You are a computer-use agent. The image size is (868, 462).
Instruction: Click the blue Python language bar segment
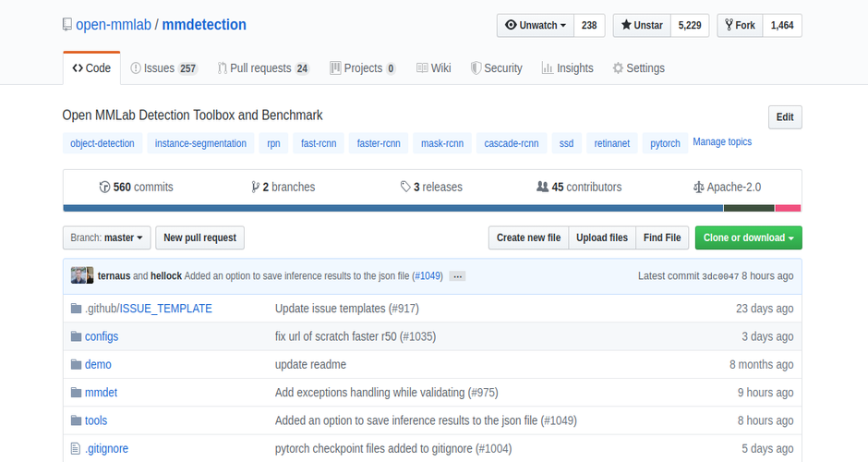(x=393, y=208)
